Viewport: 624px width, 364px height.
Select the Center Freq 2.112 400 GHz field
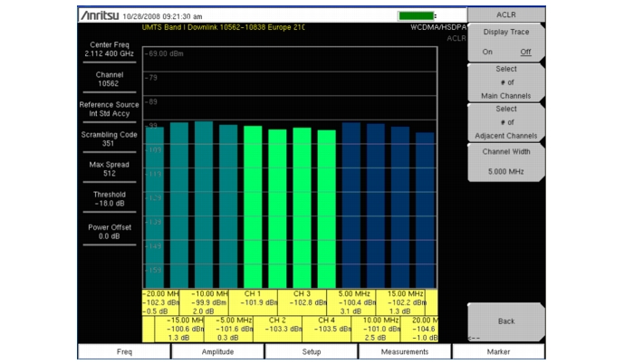(110, 50)
